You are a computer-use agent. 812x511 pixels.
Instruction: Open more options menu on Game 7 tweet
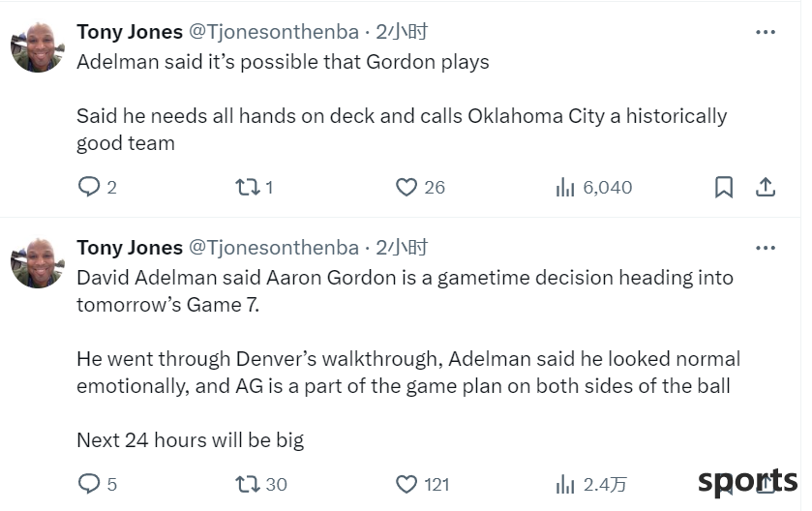766,248
